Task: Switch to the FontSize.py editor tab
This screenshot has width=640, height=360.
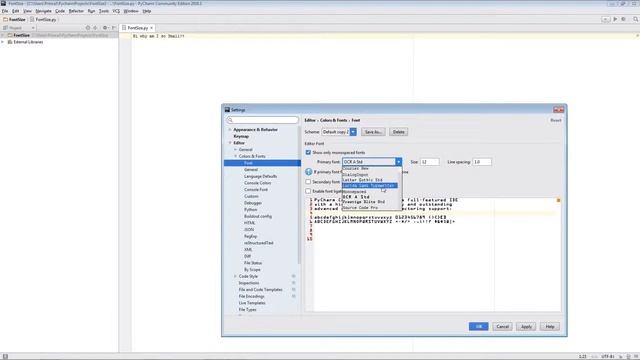Action: pyautogui.click(x=137, y=28)
